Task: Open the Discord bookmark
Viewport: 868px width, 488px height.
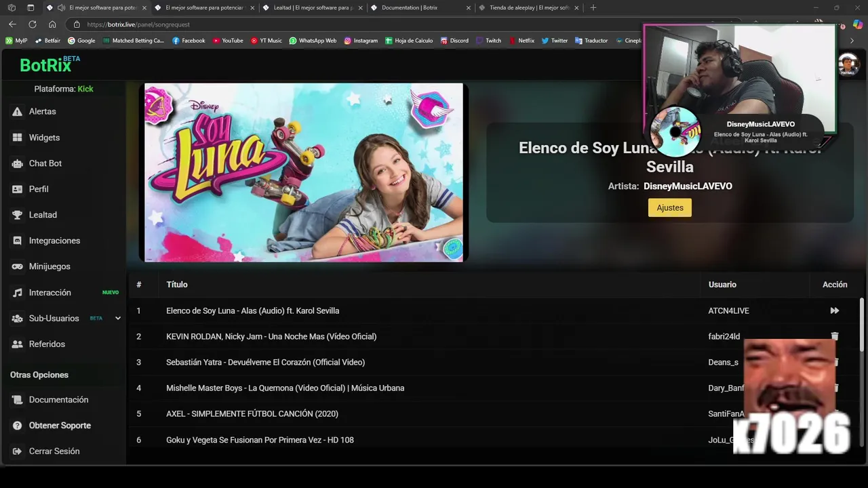Action: (454, 41)
